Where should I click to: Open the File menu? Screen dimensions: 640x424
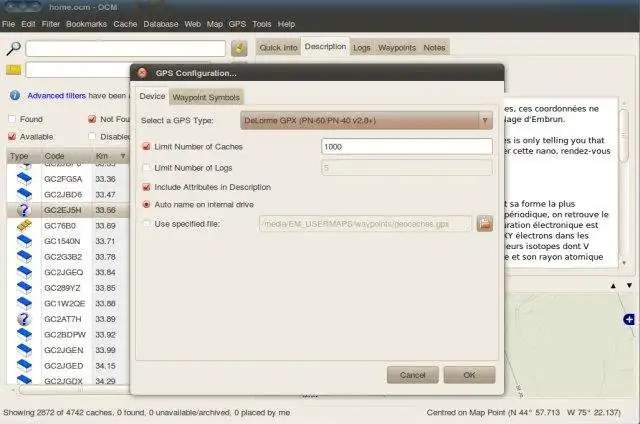point(8,24)
